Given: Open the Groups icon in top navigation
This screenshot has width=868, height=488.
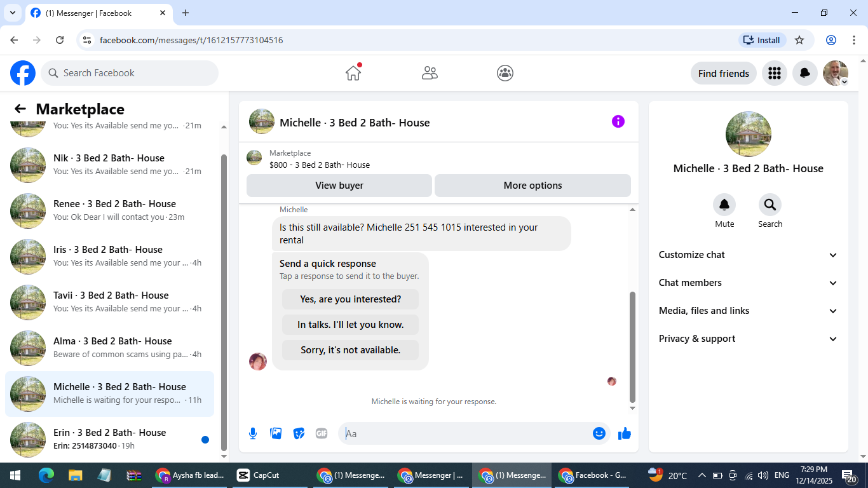Looking at the screenshot, I should point(505,73).
